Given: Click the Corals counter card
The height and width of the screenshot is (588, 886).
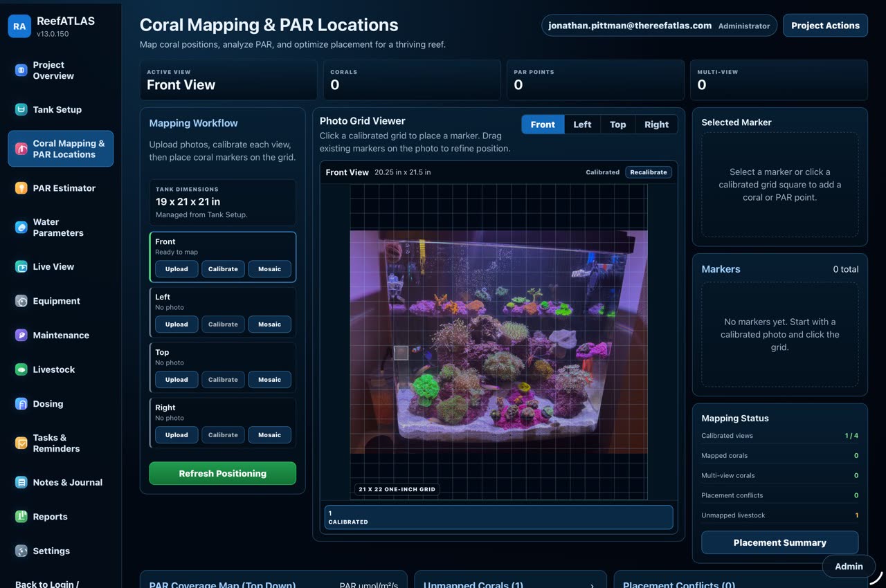Looking at the screenshot, I should 412,80.
